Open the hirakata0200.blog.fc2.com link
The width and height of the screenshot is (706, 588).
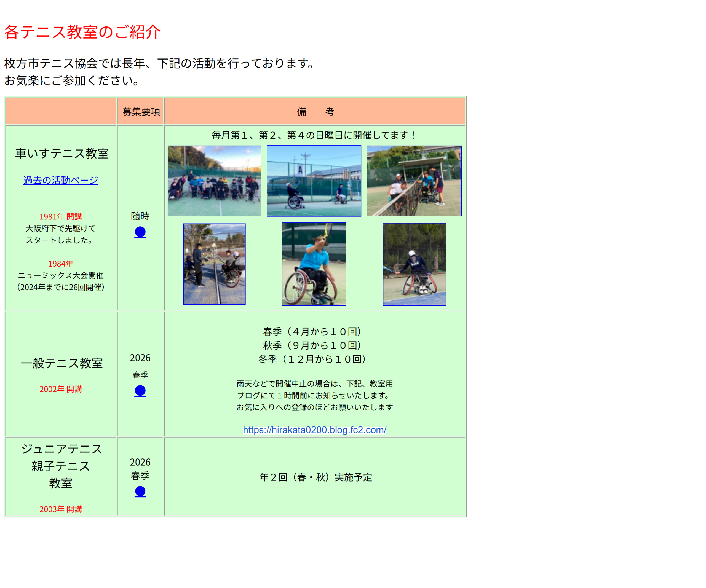(315, 430)
